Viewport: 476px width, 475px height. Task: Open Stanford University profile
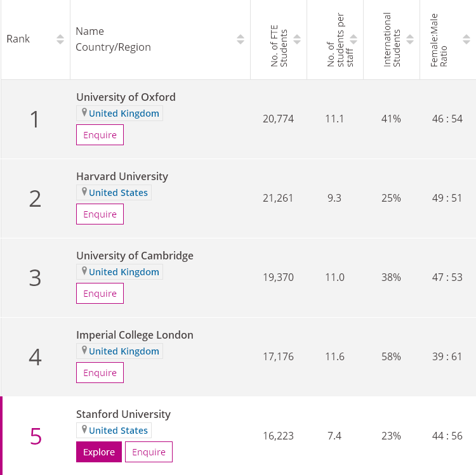(123, 414)
